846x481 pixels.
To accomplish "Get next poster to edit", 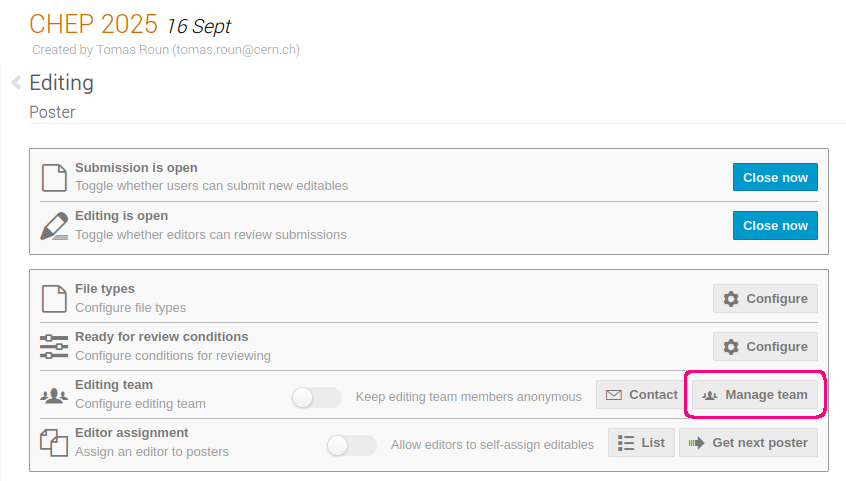I will pos(748,443).
